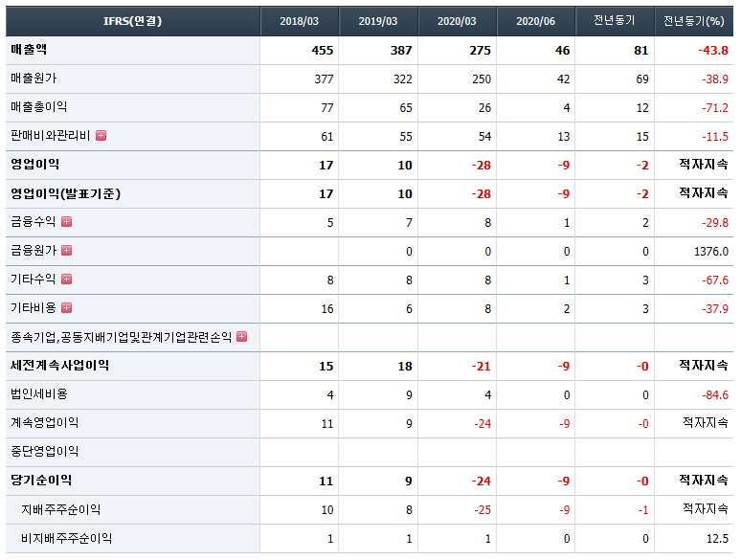
Task: Expand the 금융원가 plus icon
Action: [67, 251]
